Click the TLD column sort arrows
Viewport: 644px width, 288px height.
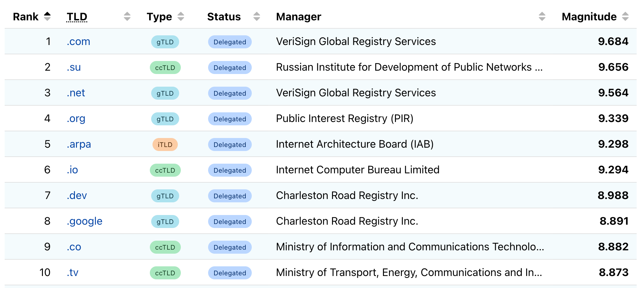(127, 16)
